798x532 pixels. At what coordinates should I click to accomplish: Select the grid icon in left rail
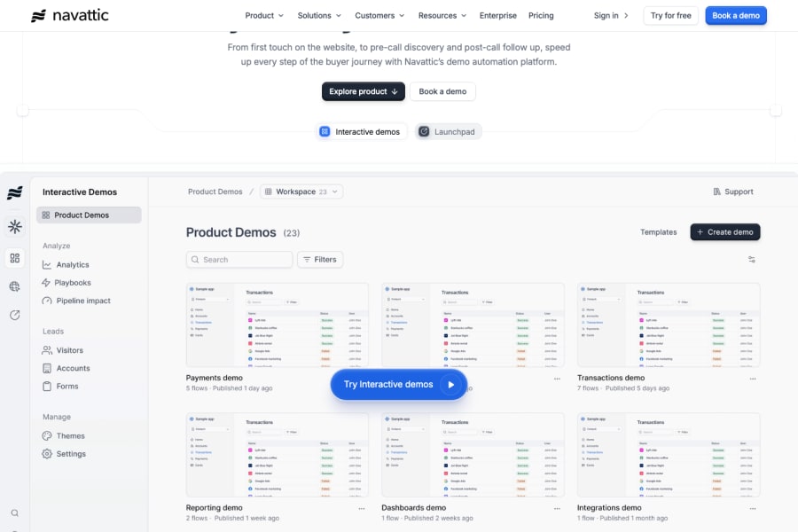point(15,258)
